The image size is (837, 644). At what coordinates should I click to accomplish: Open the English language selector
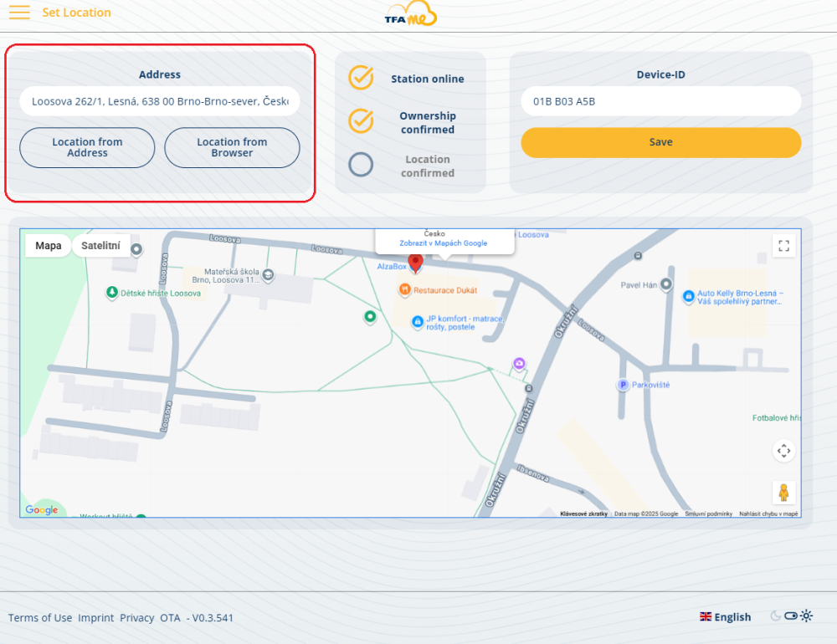tap(725, 617)
